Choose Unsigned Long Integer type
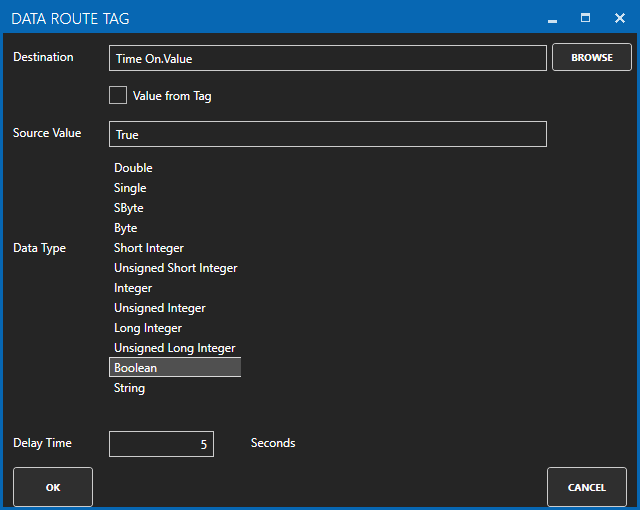 (174, 348)
